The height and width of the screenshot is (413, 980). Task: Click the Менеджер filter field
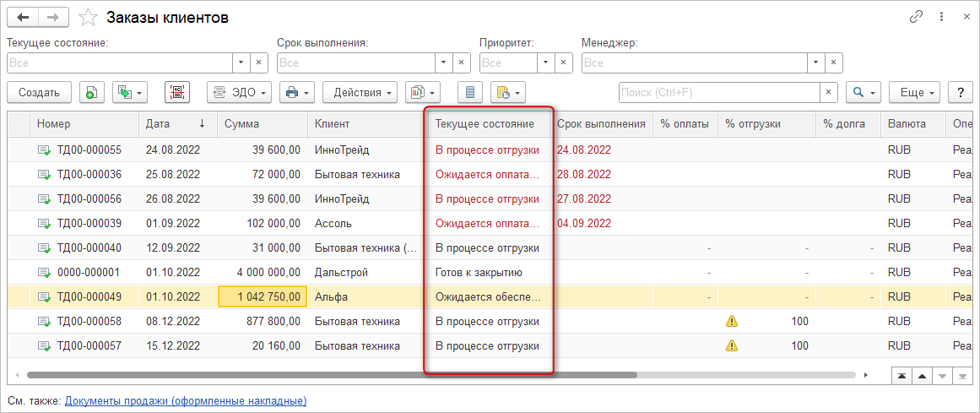point(695,63)
